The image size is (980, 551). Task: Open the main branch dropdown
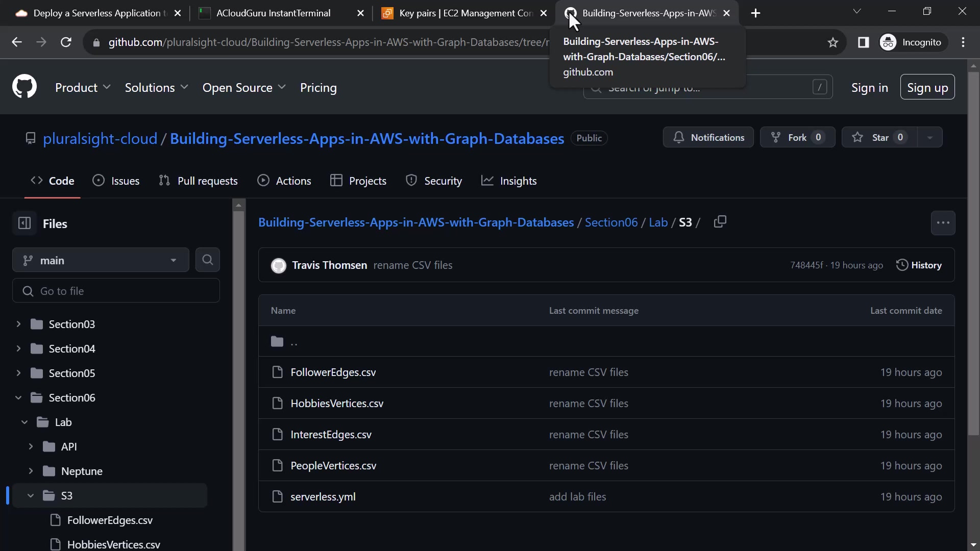[101, 260]
